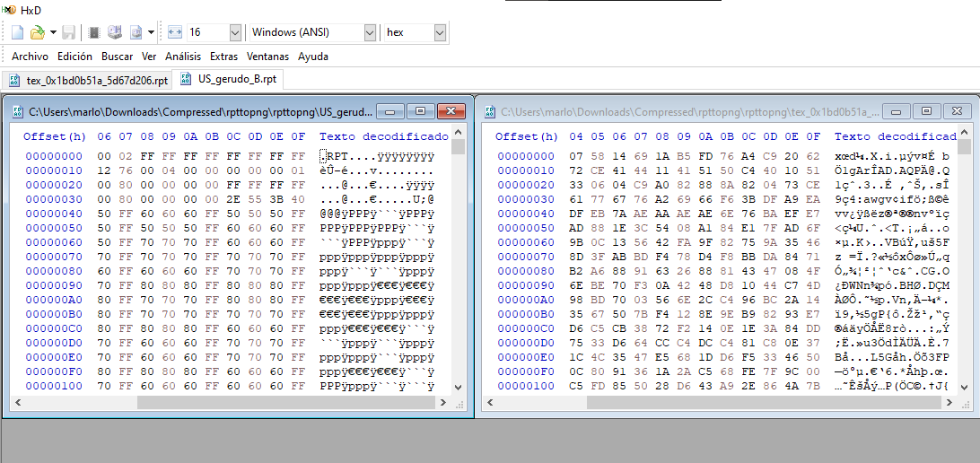The height and width of the screenshot is (463, 980).
Task: Click the RPT decoded text in US_gerudo window
Action: coord(337,156)
